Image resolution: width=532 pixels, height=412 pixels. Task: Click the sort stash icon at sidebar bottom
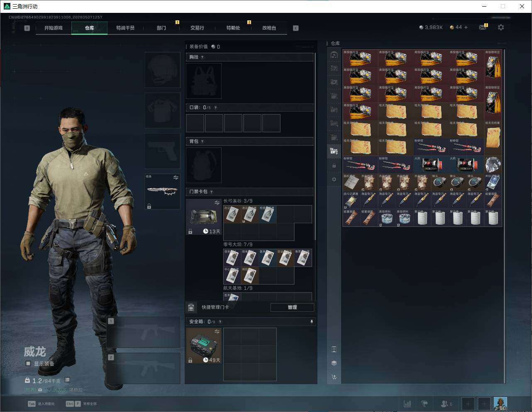(334, 377)
